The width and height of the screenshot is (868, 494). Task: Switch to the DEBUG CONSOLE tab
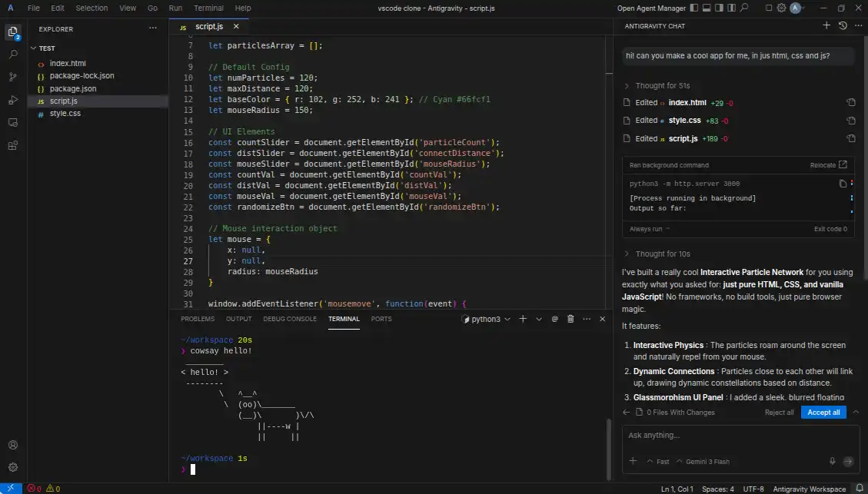tap(290, 319)
